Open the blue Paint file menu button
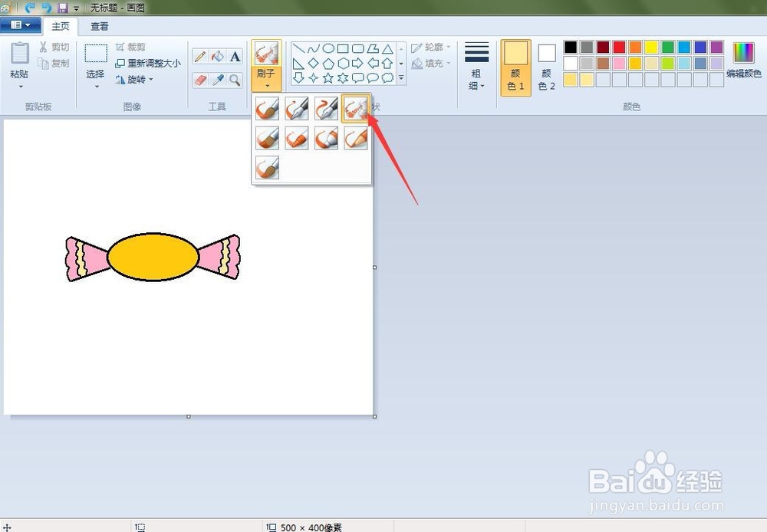 (20, 25)
